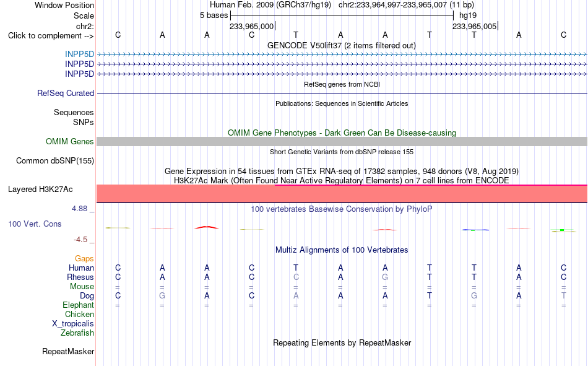Screen dimensions: 588x366
Task: Click the OMIM Genes track label
Action: [x=69, y=142]
